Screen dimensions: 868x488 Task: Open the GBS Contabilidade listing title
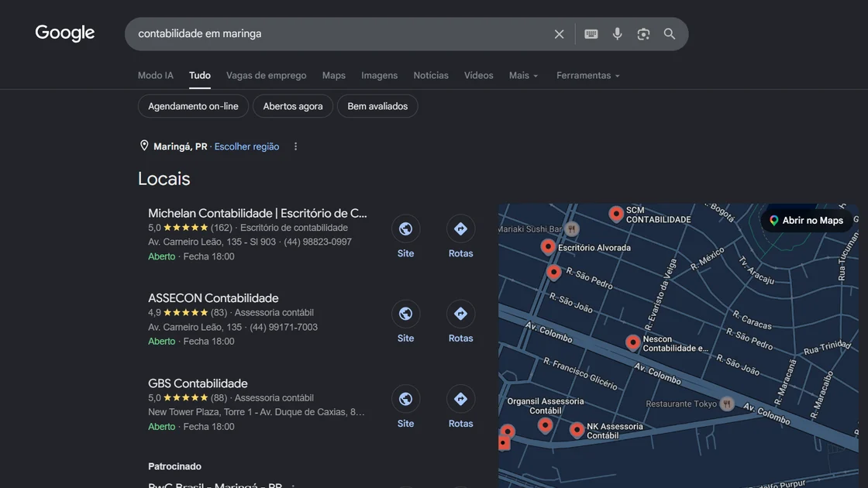point(198,383)
